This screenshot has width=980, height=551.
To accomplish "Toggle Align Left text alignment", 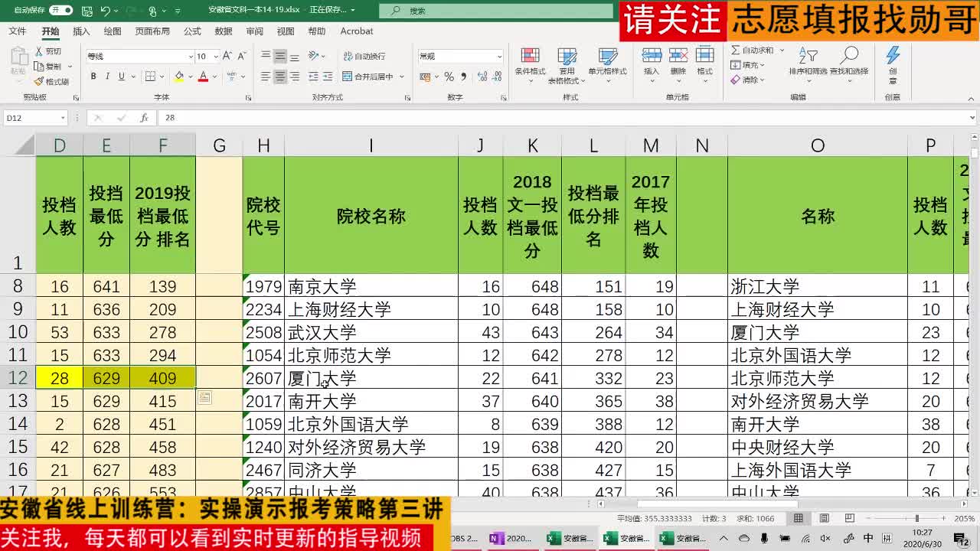I will pos(266,77).
